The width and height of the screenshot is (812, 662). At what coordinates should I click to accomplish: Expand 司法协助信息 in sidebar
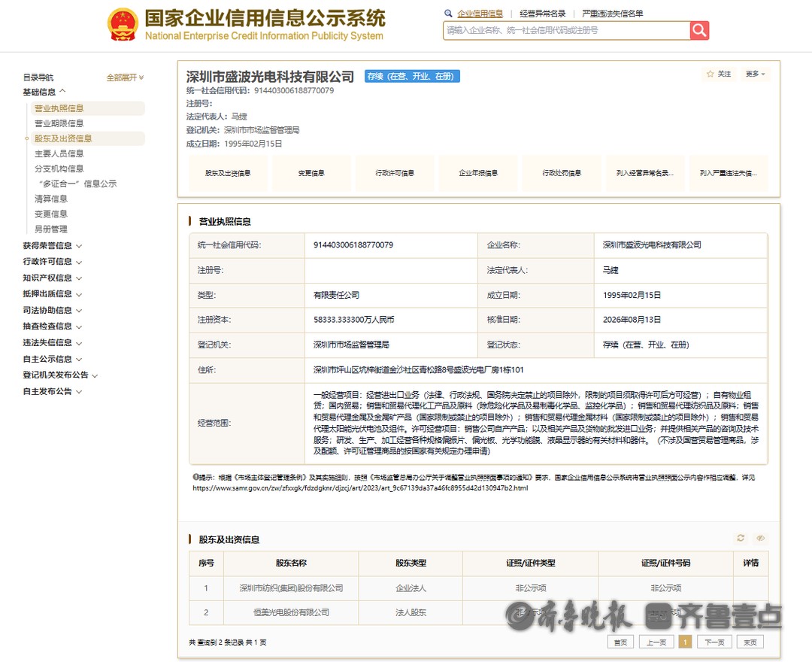click(53, 310)
